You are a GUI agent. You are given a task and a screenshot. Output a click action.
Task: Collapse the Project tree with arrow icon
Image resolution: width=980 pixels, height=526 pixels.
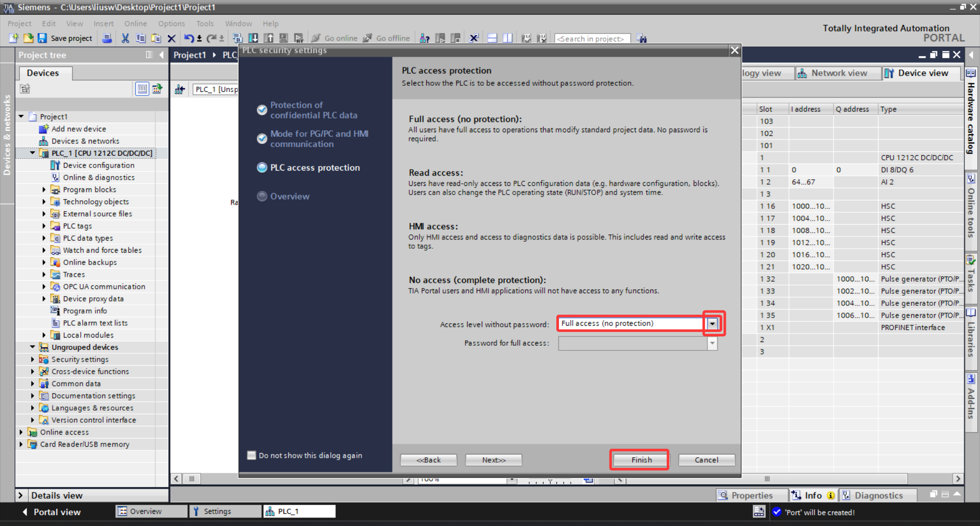tap(161, 55)
